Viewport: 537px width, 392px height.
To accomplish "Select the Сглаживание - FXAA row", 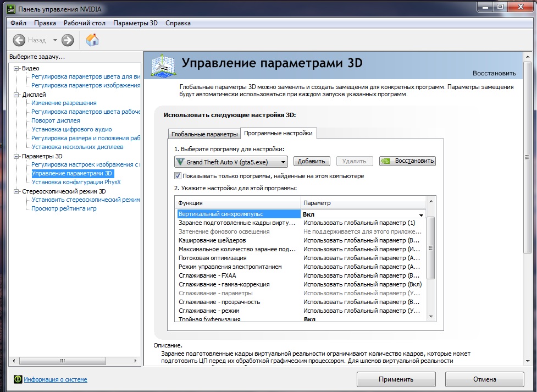I will tap(301, 275).
